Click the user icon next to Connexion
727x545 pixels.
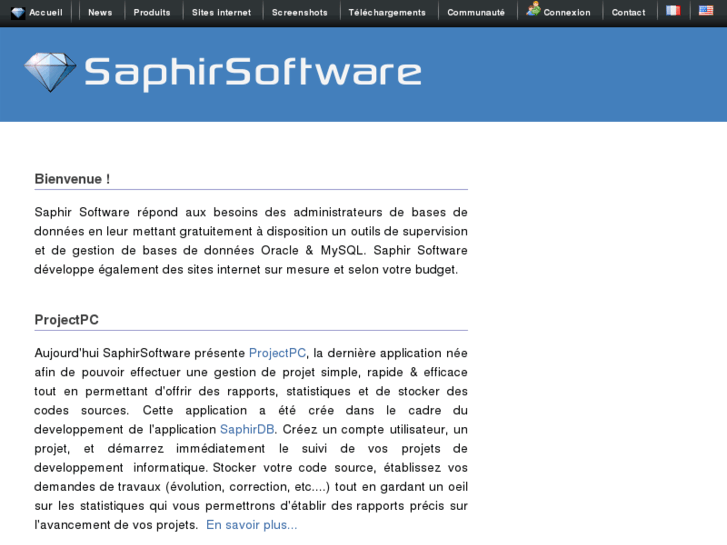534,9
